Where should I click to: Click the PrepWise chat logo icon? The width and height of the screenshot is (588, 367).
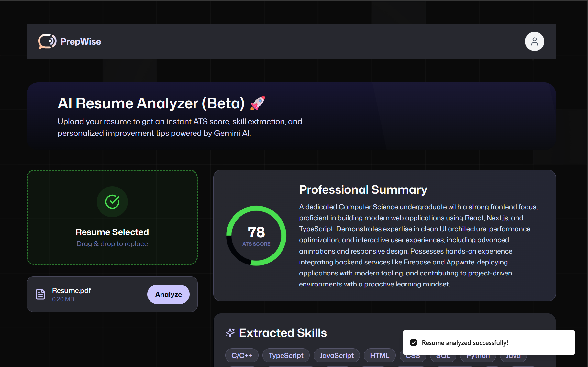point(47,41)
